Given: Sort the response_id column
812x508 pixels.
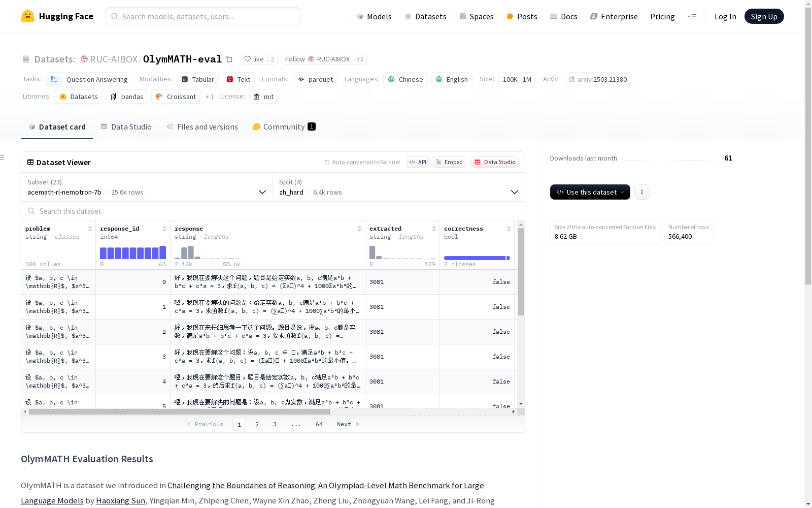Looking at the screenshot, I should point(164,229).
